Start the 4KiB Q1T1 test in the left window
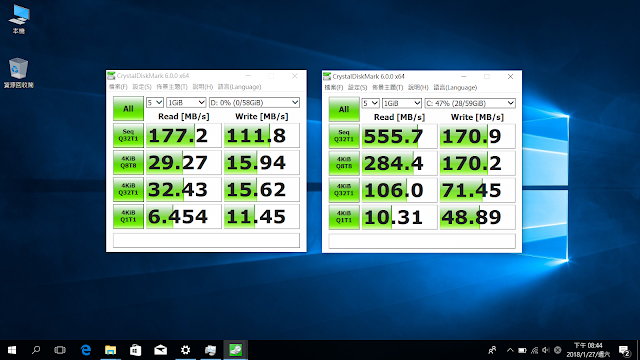This screenshot has width=640, height=360. click(x=128, y=216)
